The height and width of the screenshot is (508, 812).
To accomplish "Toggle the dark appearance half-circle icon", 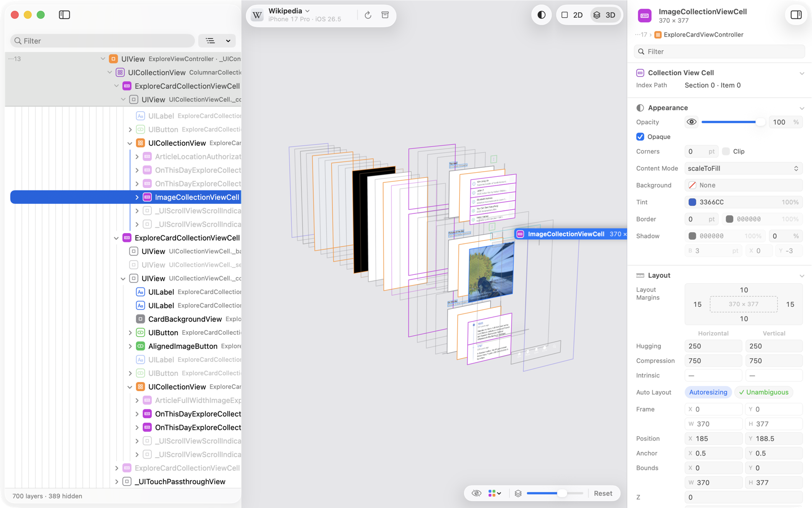I will (x=542, y=15).
